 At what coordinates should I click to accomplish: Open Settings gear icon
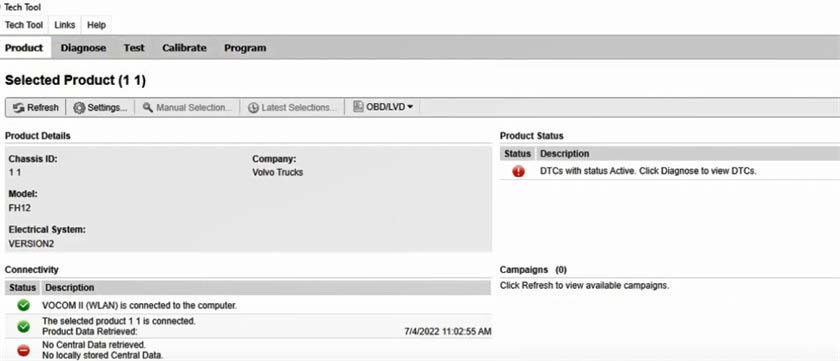point(79,108)
